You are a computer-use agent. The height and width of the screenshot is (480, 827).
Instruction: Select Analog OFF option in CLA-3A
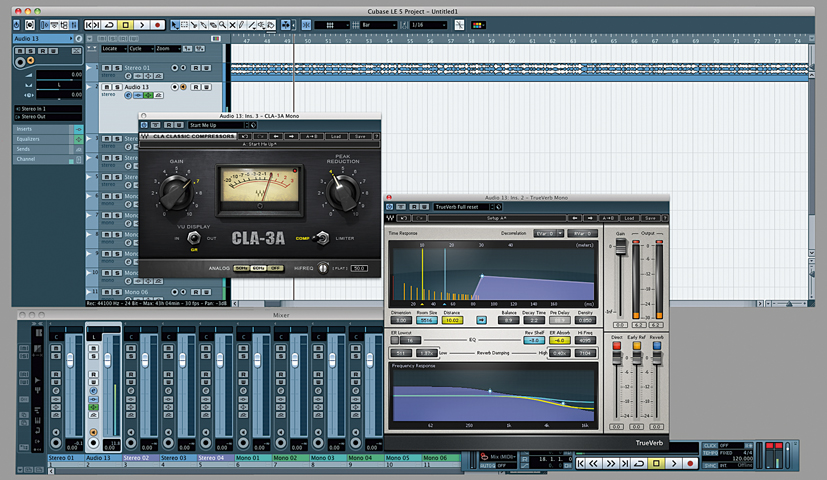[275, 268]
